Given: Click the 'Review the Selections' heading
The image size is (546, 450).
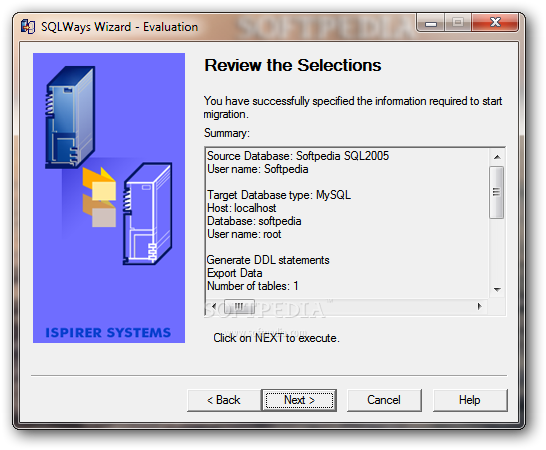Looking at the screenshot, I should [x=292, y=65].
